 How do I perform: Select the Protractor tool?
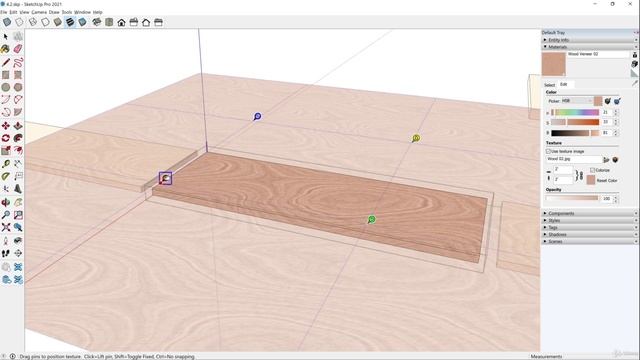click(5, 176)
